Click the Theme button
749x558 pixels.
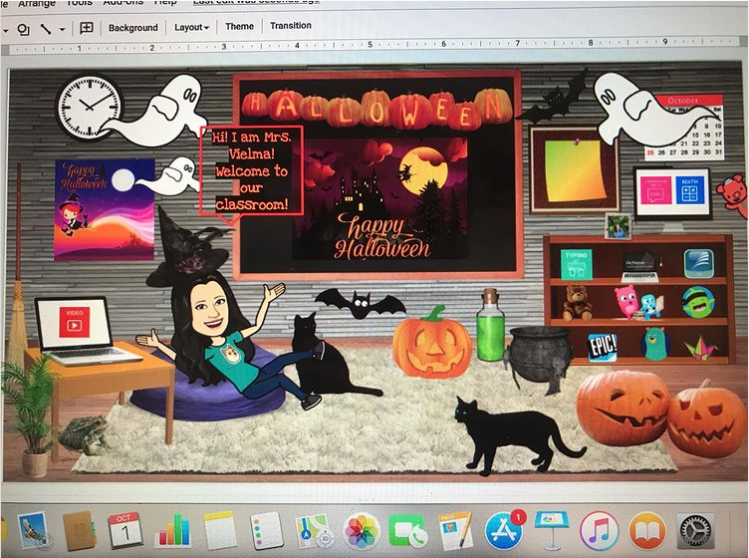[239, 27]
